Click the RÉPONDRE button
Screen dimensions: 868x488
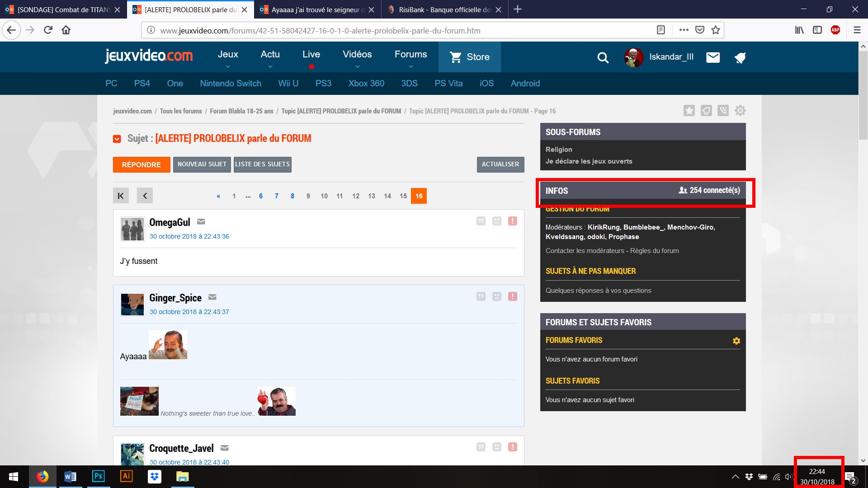142,164
